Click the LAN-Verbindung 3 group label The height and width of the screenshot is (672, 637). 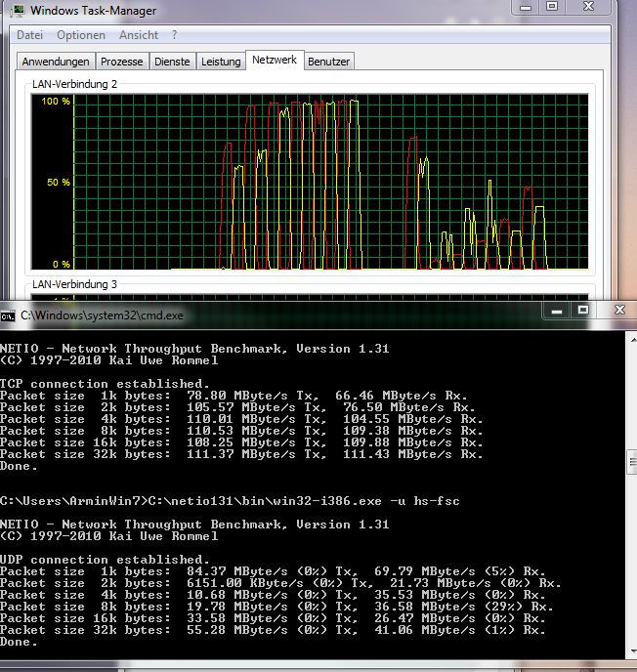coord(74,284)
